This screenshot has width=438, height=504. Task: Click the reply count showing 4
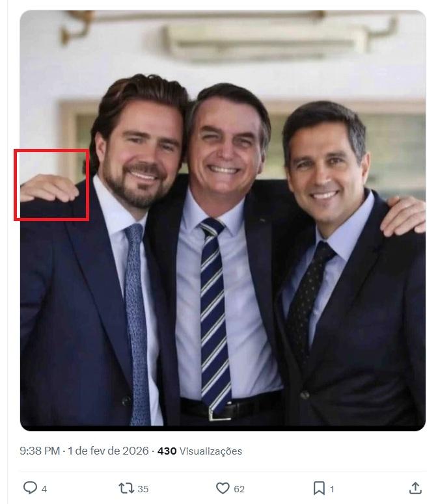(44, 488)
